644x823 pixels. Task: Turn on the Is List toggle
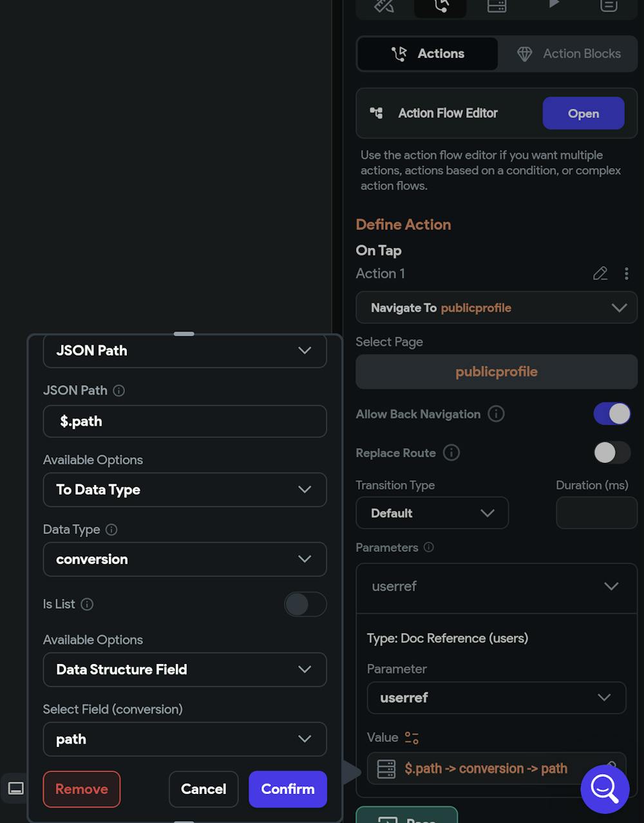305,604
